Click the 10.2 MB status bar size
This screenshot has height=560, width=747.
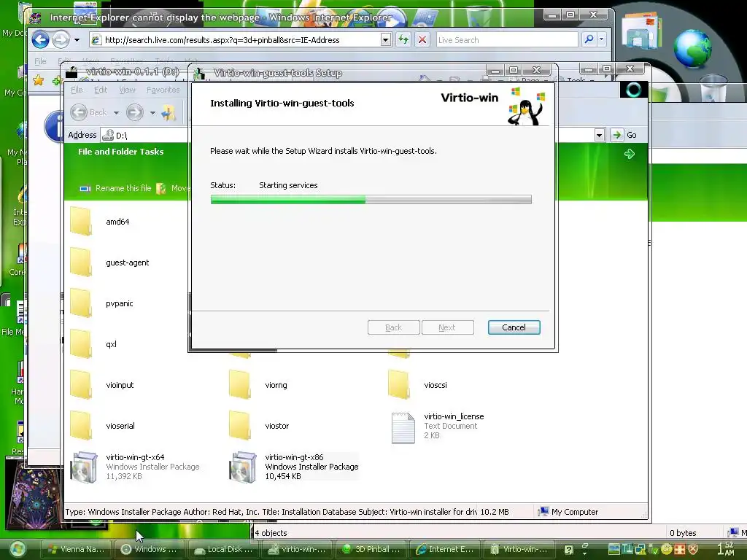(x=495, y=512)
